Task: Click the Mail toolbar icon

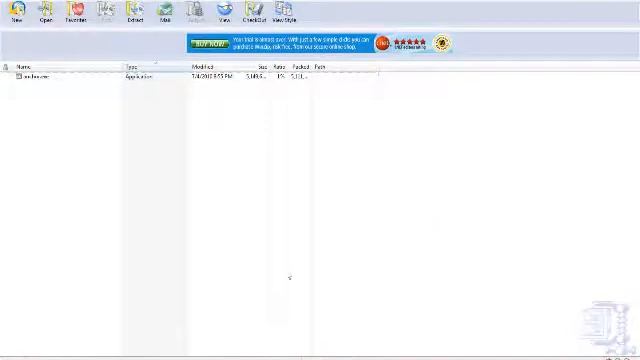Action: coord(165,11)
